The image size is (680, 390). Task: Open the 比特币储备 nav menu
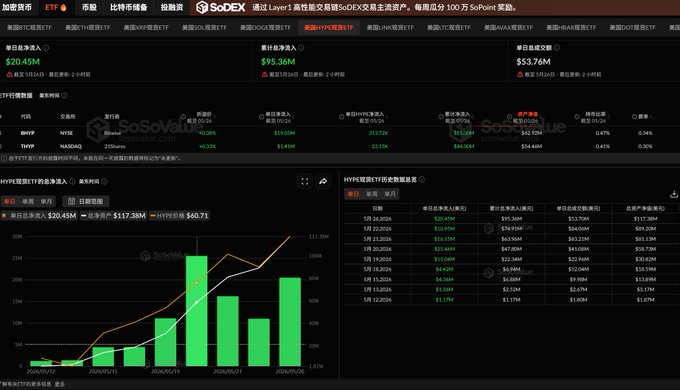pyautogui.click(x=128, y=7)
